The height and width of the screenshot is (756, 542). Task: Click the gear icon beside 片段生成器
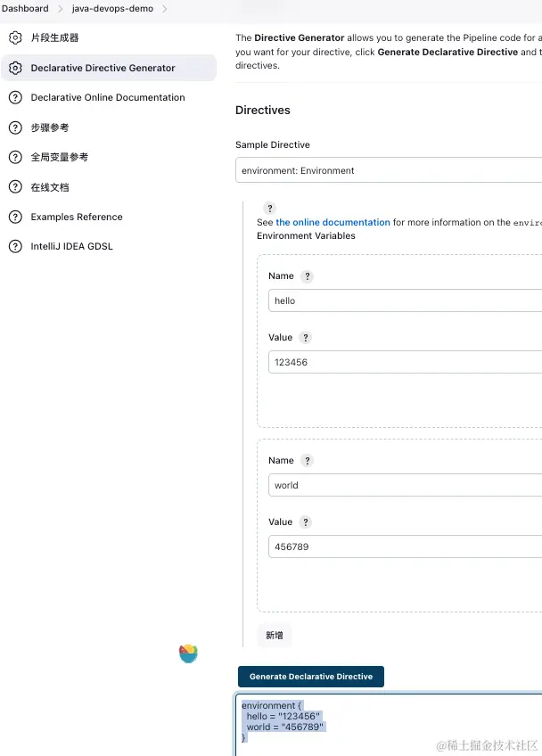tap(15, 37)
